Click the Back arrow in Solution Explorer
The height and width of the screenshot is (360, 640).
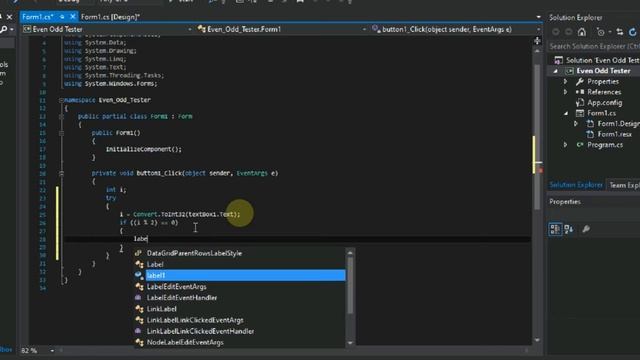tap(556, 32)
